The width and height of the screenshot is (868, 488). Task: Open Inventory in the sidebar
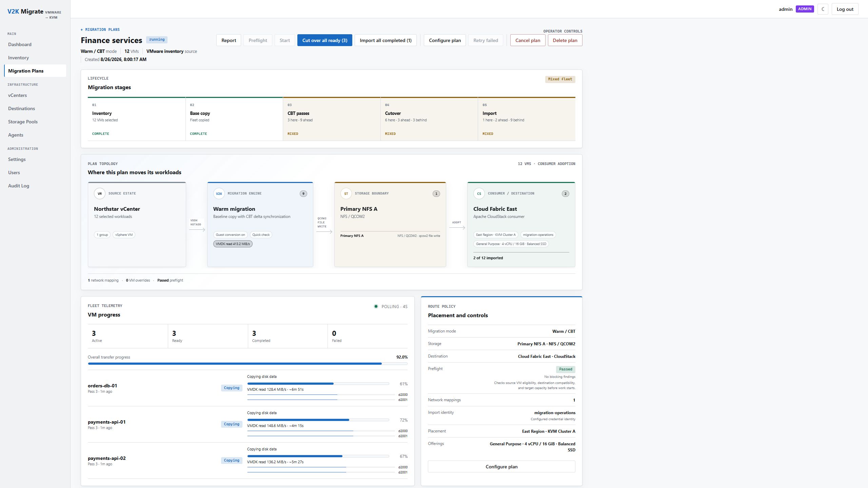point(35,58)
